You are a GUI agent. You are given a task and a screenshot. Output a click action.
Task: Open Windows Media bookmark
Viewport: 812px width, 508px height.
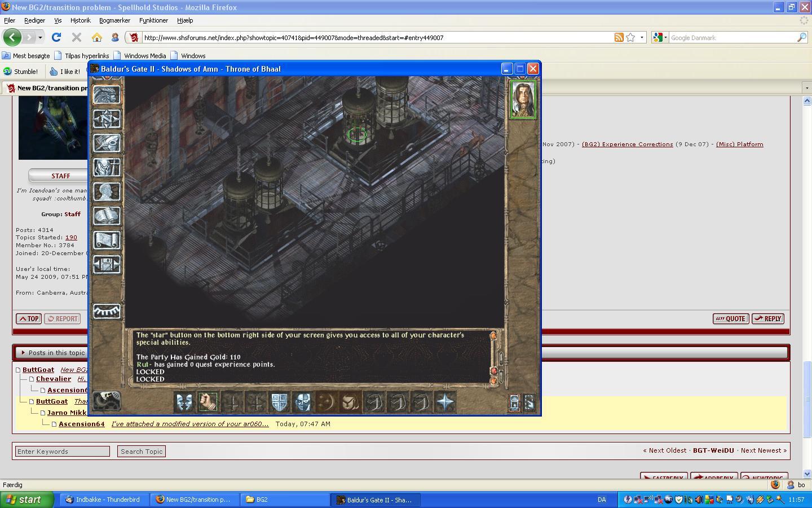pyautogui.click(x=140, y=56)
